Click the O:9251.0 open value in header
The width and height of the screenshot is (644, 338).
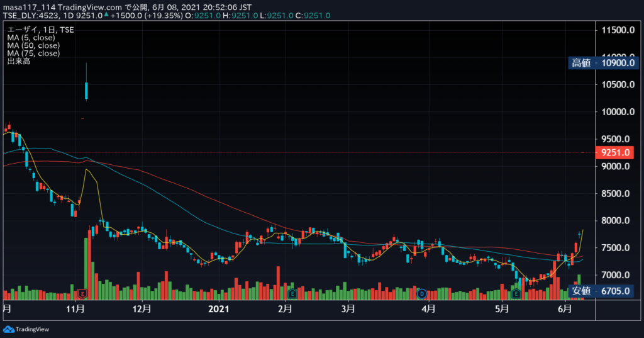[x=203, y=16]
